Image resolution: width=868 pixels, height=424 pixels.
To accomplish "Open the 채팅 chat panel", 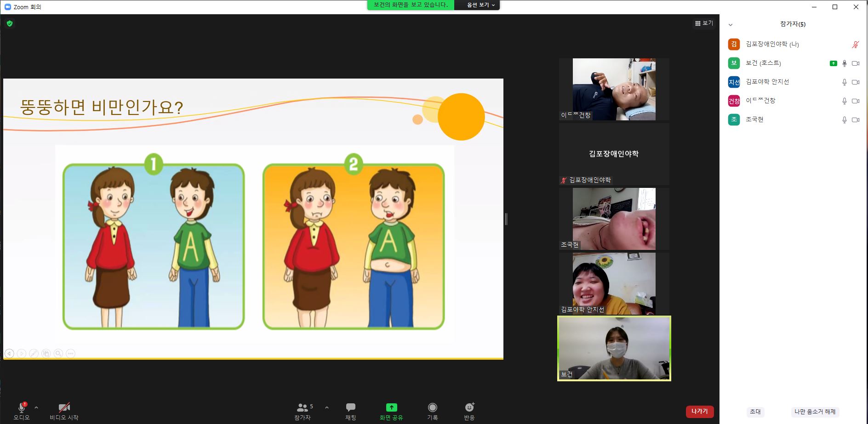I will 351,411.
